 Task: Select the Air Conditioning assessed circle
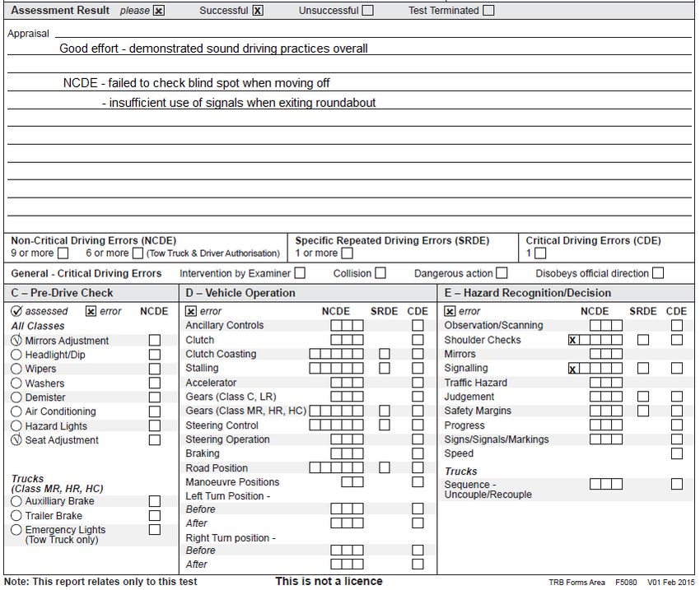(16, 411)
